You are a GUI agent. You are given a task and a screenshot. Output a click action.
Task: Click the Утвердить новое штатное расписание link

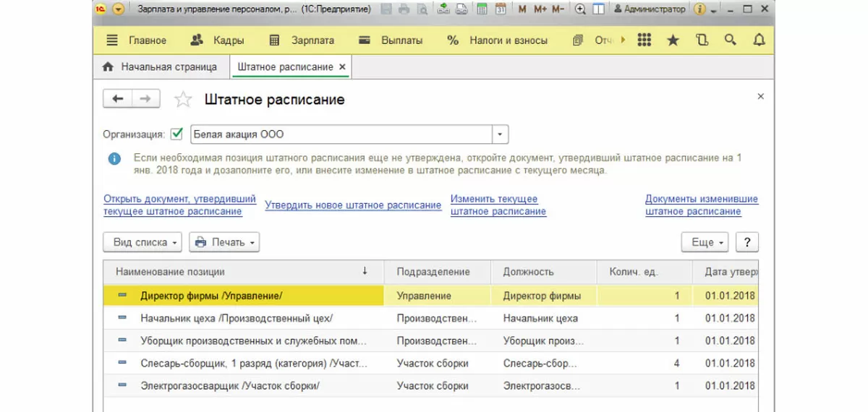[x=353, y=205]
